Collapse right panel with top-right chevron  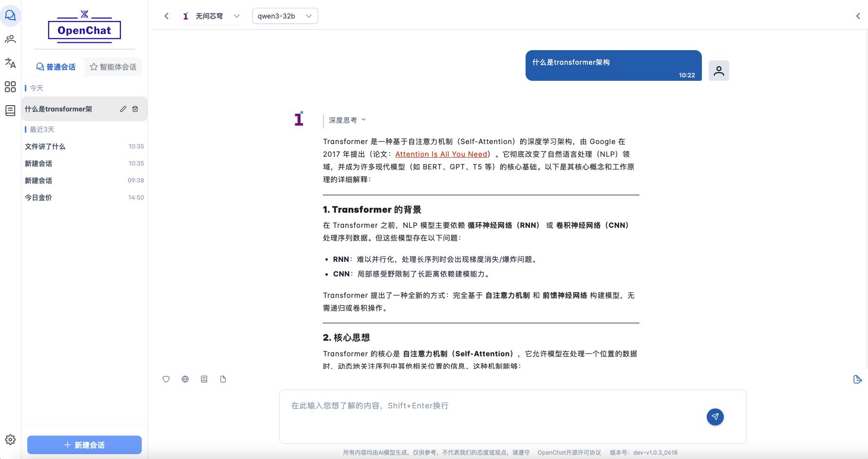(858, 16)
